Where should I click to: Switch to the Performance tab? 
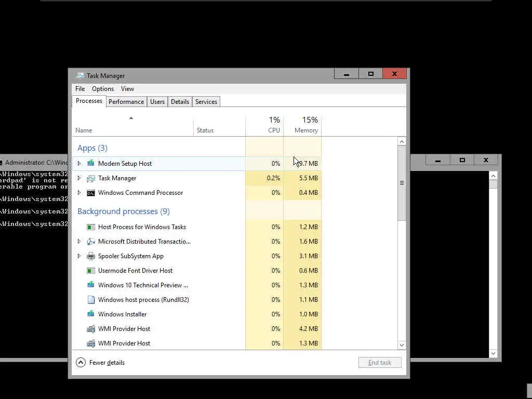126,102
